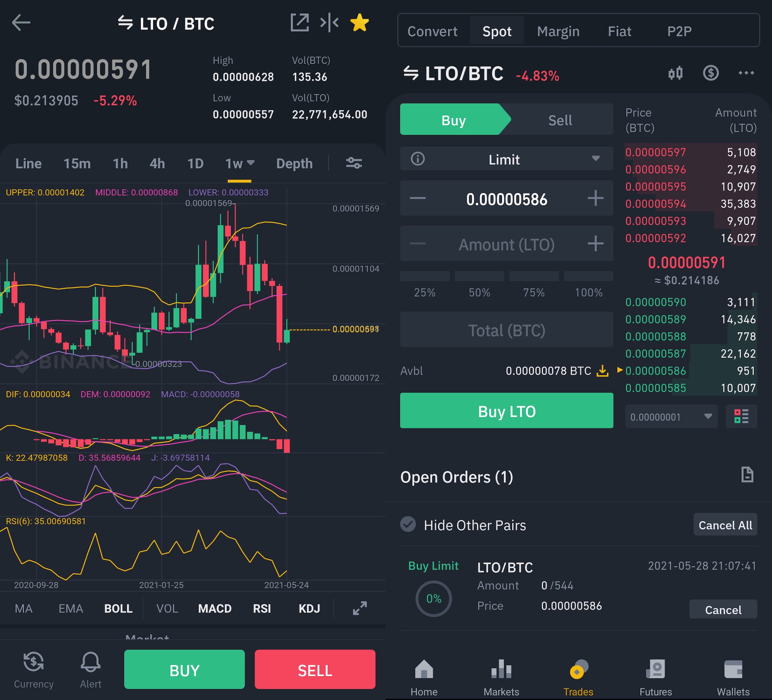Open order history document icon
The height and width of the screenshot is (700, 772).
[747, 475]
